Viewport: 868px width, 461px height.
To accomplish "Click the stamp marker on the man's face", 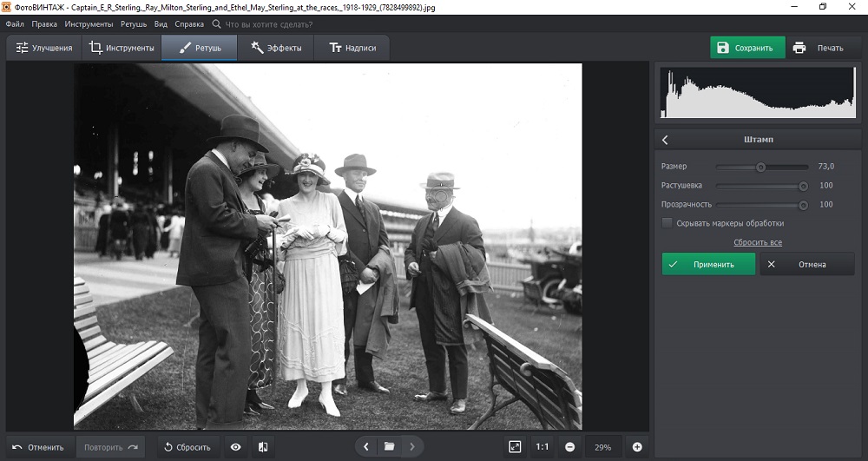I will [x=440, y=196].
